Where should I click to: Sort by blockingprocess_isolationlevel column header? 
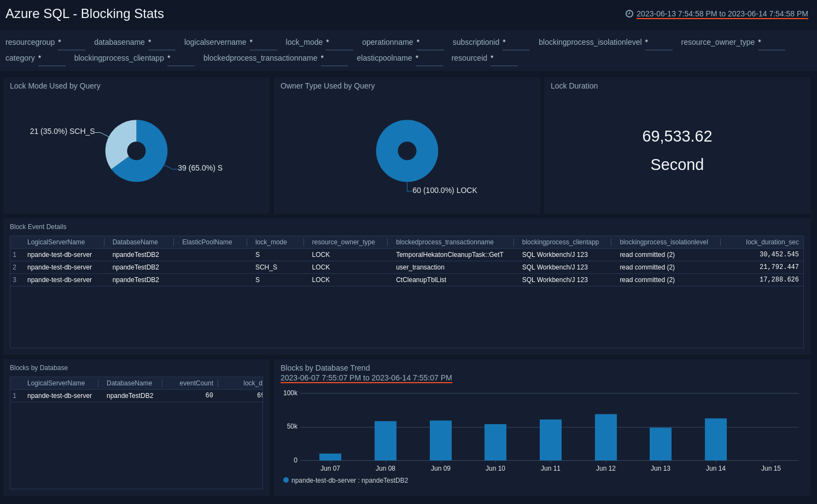click(664, 242)
